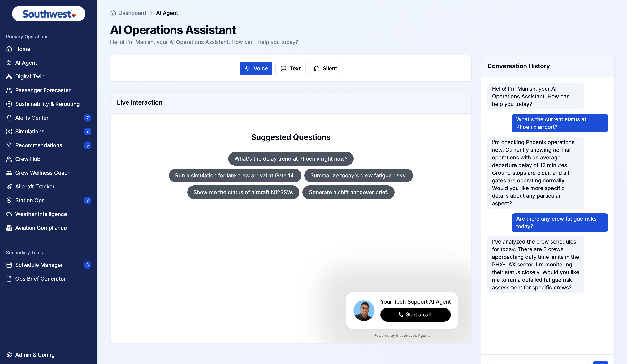Open Crew Wellness Coach section

[x=49, y=173]
